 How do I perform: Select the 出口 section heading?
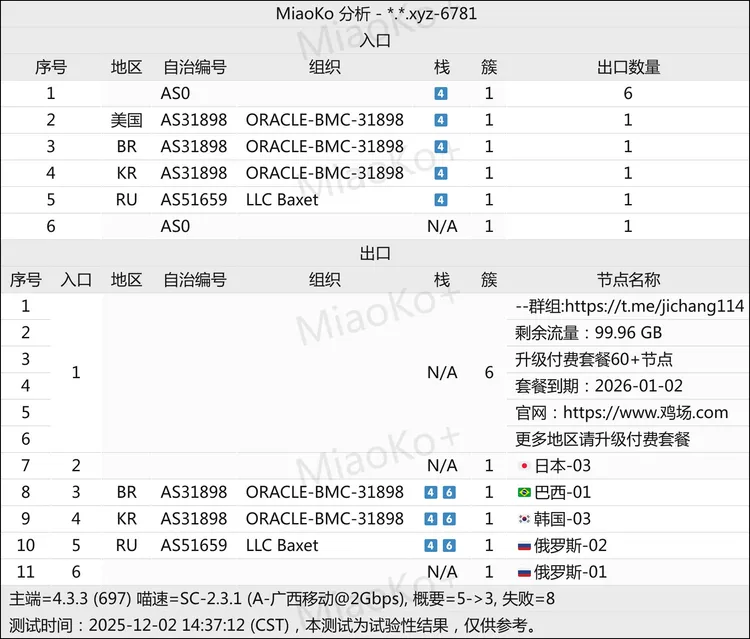click(x=374, y=254)
